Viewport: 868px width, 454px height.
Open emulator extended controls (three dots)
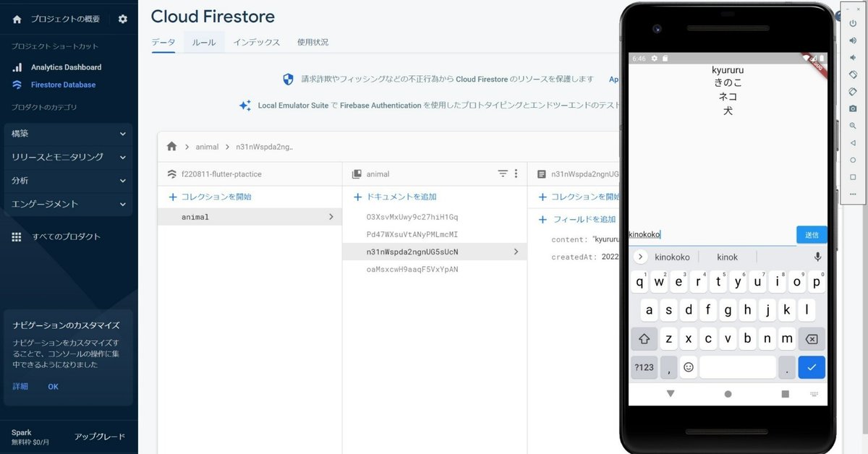(853, 194)
